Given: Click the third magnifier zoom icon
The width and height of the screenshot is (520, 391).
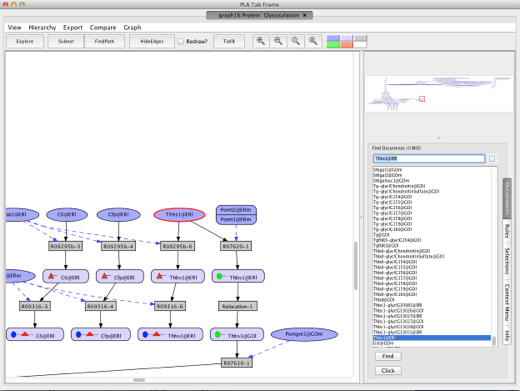Looking at the screenshot, I should click(x=295, y=41).
